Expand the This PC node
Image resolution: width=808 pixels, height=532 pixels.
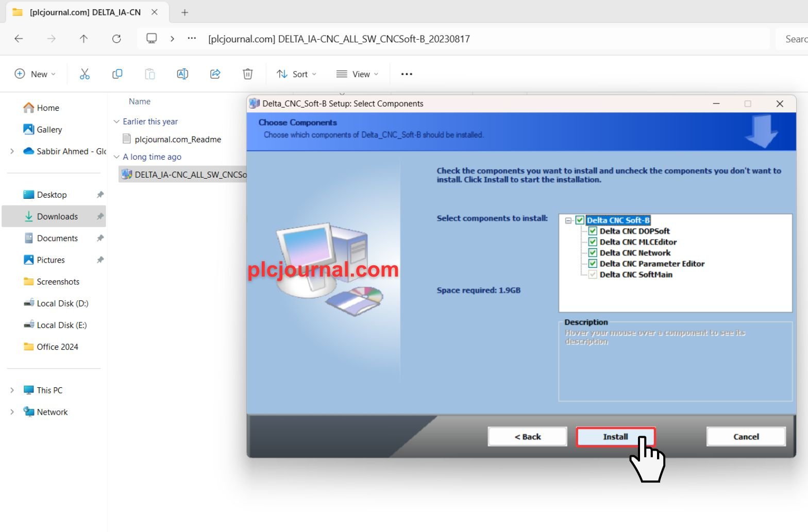(12, 390)
